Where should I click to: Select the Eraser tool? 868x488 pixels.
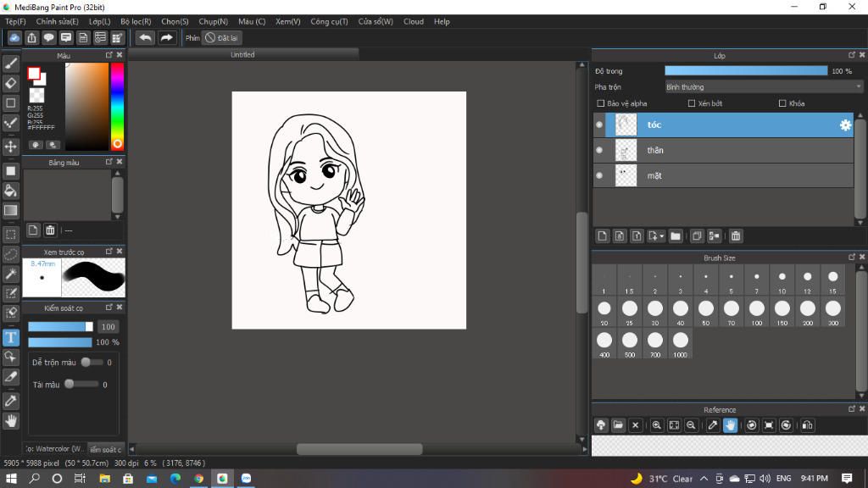11,83
